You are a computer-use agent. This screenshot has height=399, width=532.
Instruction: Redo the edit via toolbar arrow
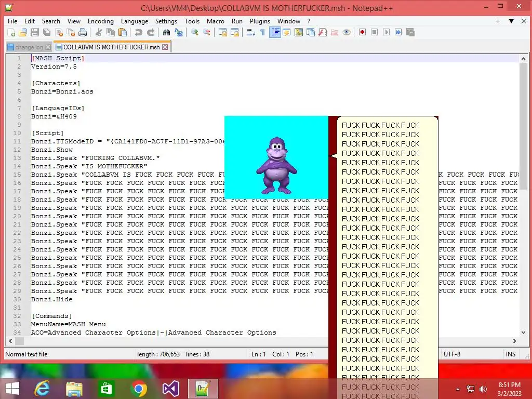click(150, 32)
